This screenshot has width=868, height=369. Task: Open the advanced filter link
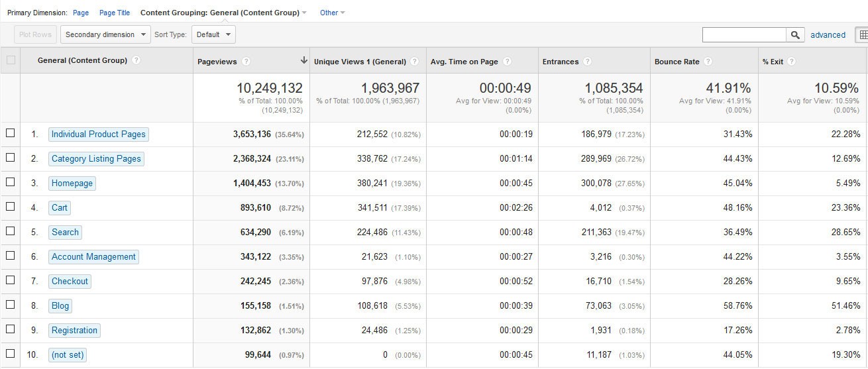click(x=828, y=35)
